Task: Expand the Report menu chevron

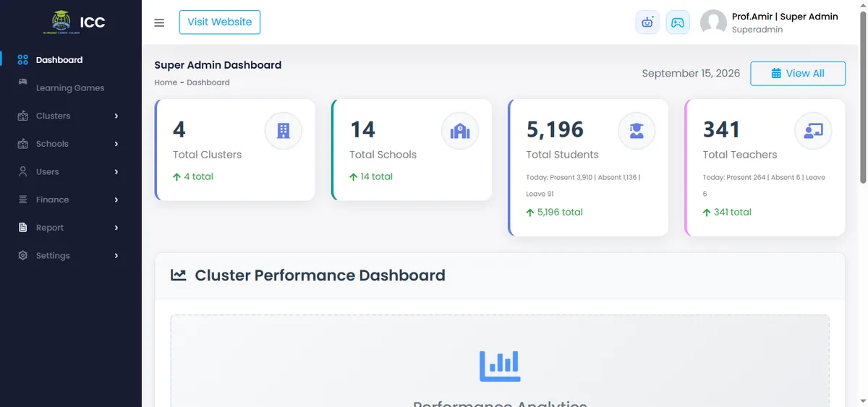Action: (x=116, y=228)
